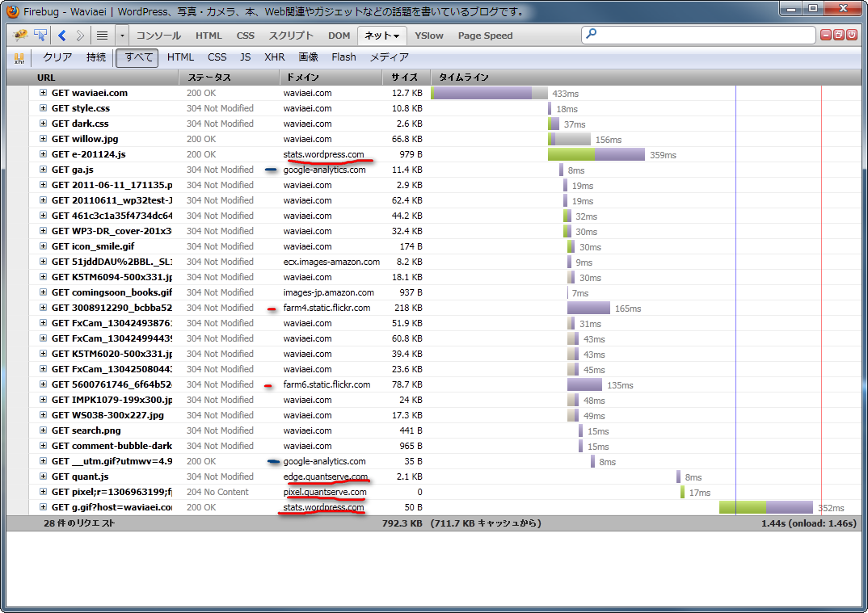Screen dimensions: 868x613
Task: Expand the GET WS038-300x227.jpg request
Action: click(43, 415)
